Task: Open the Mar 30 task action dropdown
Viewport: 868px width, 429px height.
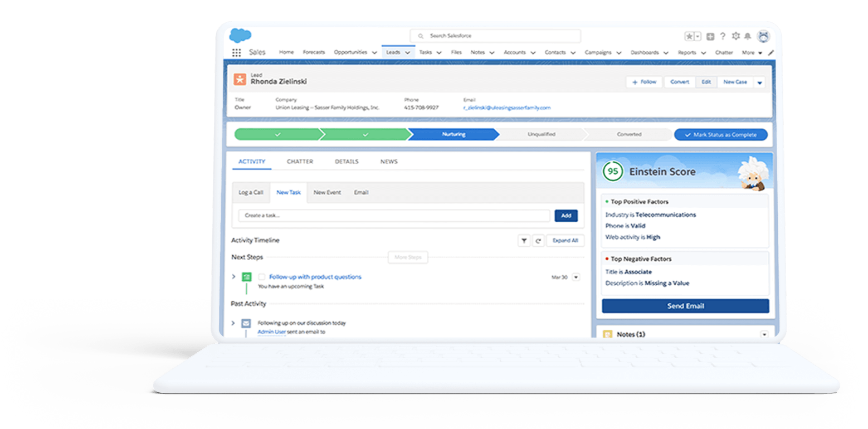Action: (576, 277)
